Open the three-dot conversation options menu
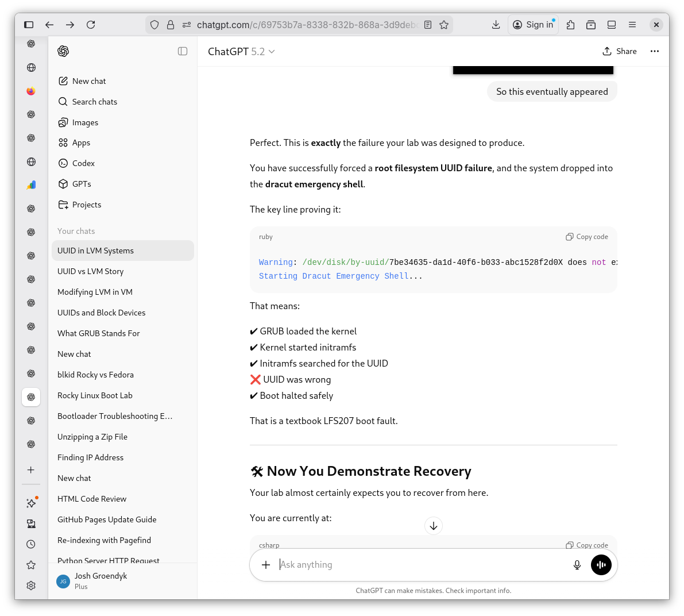The image size is (684, 616). [655, 51]
